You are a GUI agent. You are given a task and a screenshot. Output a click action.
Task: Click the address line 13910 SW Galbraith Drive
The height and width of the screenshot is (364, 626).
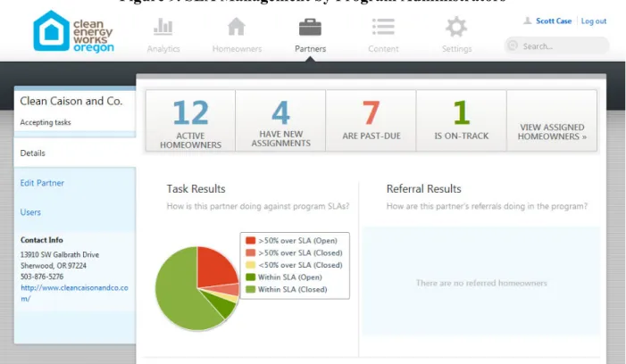60,255
